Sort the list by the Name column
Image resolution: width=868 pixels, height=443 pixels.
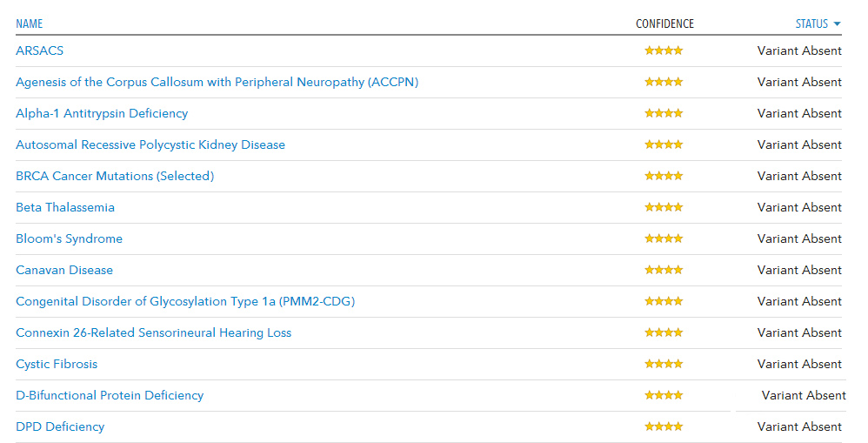coord(29,23)
